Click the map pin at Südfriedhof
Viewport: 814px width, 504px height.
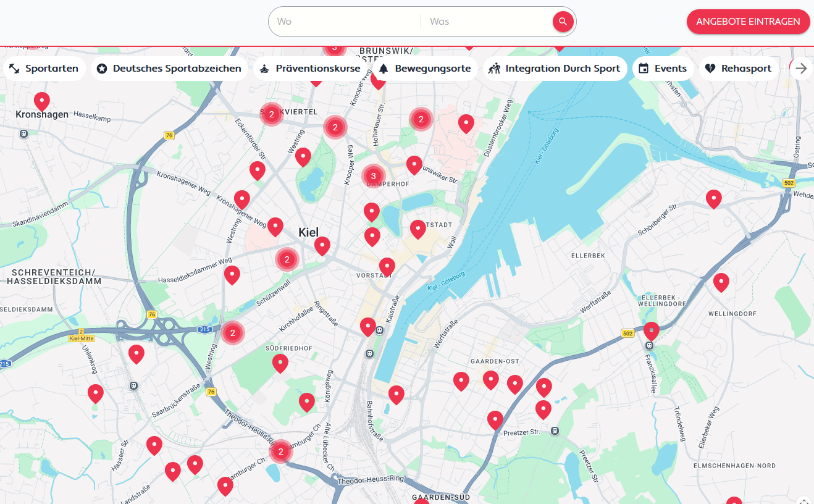(280, 363)
